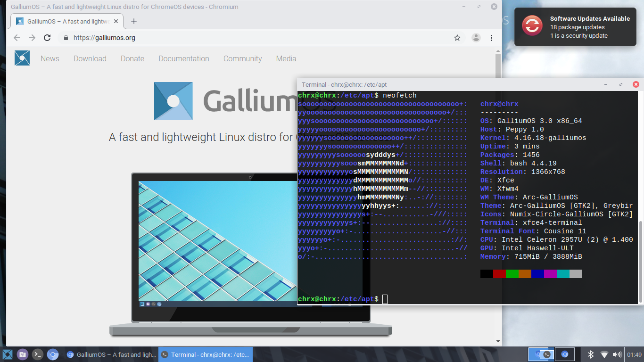Image resolution: width=644 pixels, height=362 pixels.
Task: Click the terminal title bar
Action: click(471, 84)
